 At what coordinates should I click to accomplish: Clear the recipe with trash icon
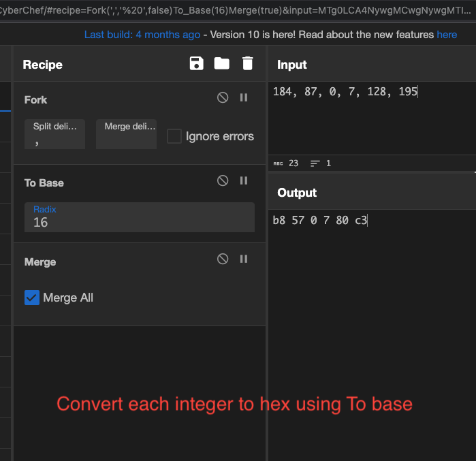tap(247, 63)
